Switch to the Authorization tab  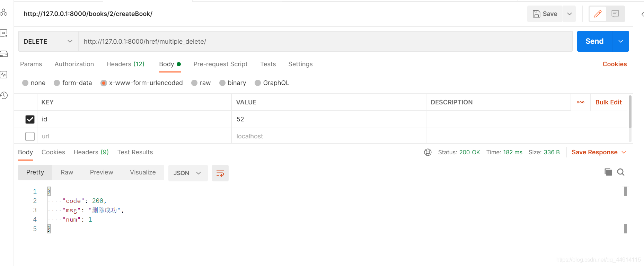(74, 64)
